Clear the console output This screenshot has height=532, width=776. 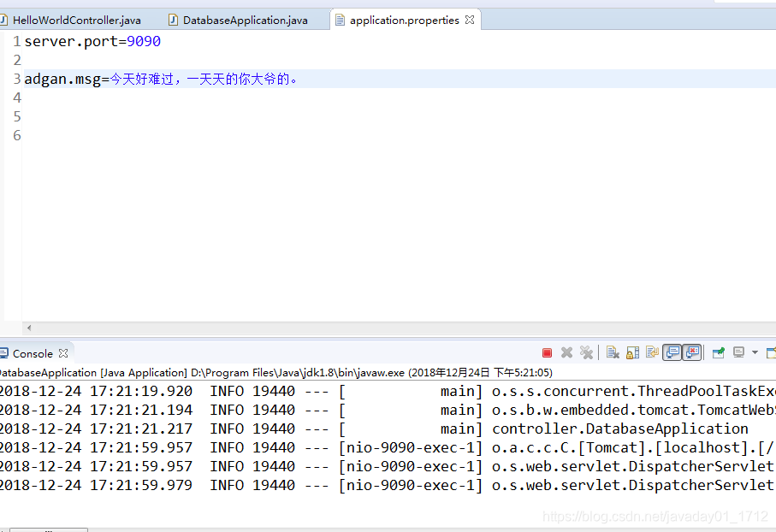(613, 353)
